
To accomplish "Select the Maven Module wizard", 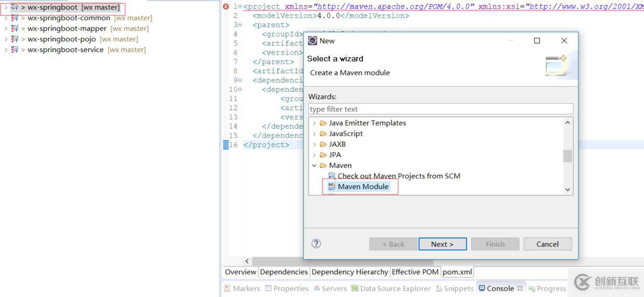I will click(363, 186).
